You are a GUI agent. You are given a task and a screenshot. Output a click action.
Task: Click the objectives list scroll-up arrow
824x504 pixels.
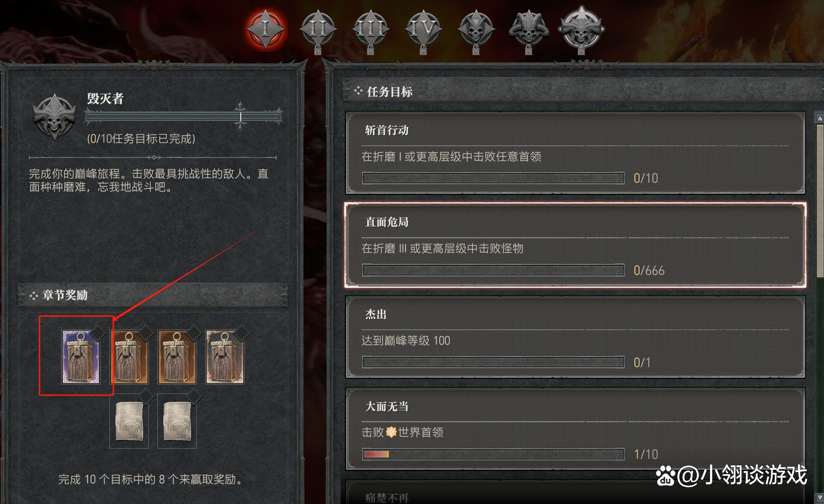(x=819, y=118)
